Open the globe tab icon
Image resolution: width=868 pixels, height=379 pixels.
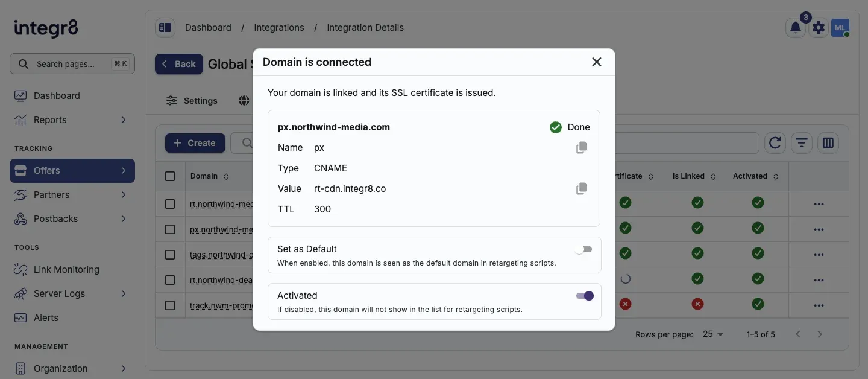point(244,101)
